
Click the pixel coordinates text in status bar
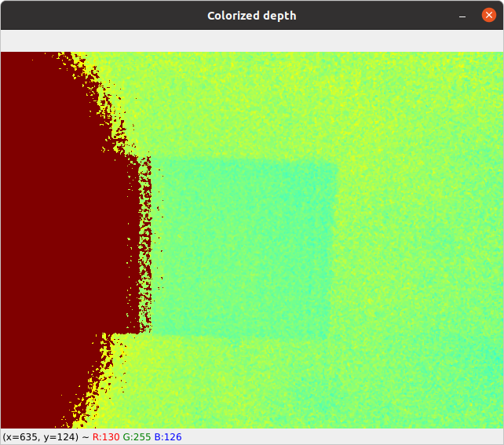click(x=39, y=436)
